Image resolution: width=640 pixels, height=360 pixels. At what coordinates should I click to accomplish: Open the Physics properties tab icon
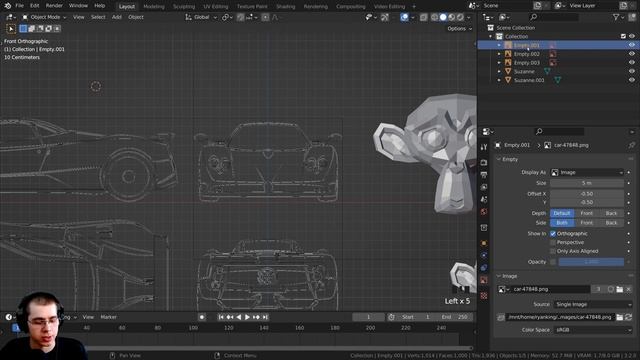(x=484, y=256)
